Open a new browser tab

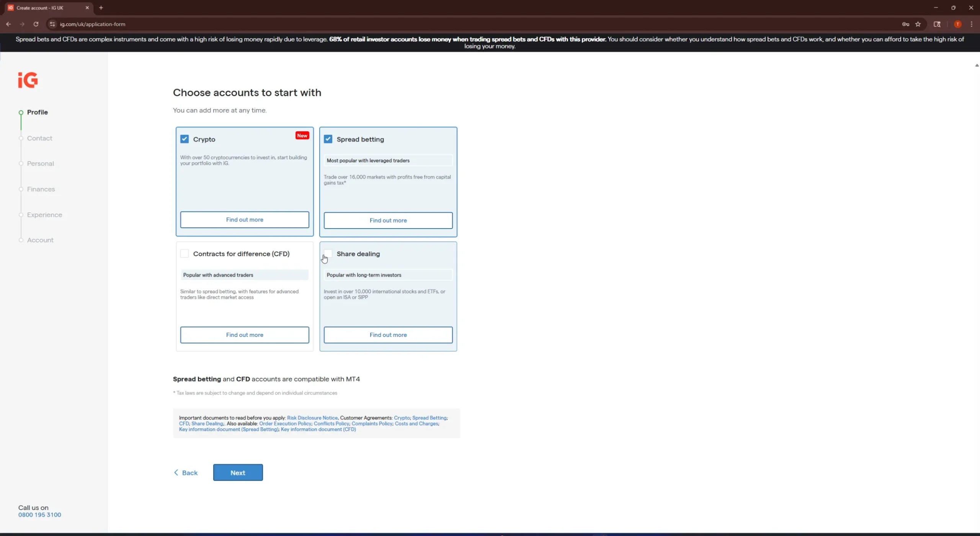pyautogui.click(x=101, y=8)
